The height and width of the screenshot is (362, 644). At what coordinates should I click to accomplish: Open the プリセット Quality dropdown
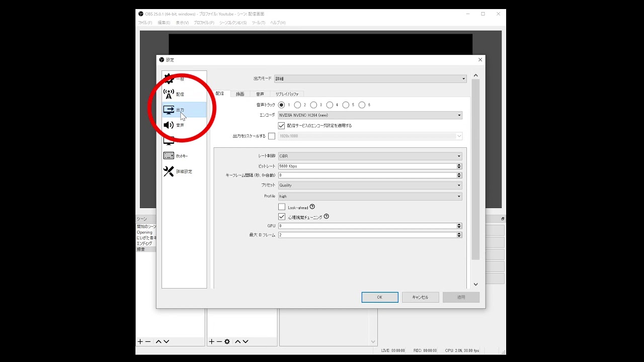coord(370,185)
